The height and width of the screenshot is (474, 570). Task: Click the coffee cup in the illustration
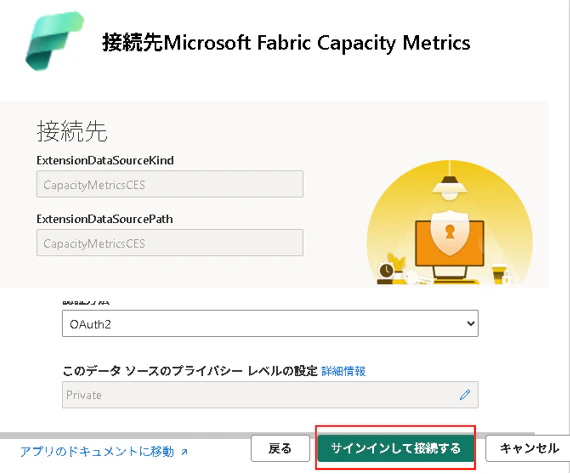point(498,274)
